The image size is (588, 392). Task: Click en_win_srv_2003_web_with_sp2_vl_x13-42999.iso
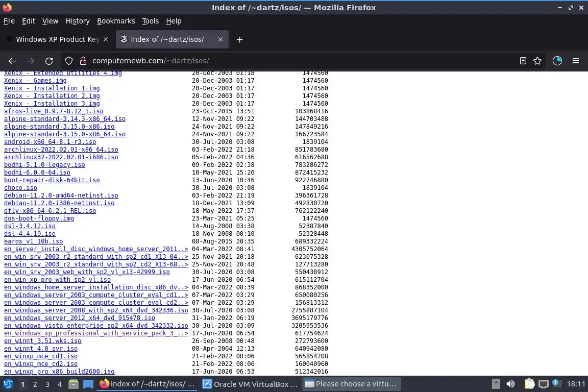pyautogui.click(x=87, y=272)
